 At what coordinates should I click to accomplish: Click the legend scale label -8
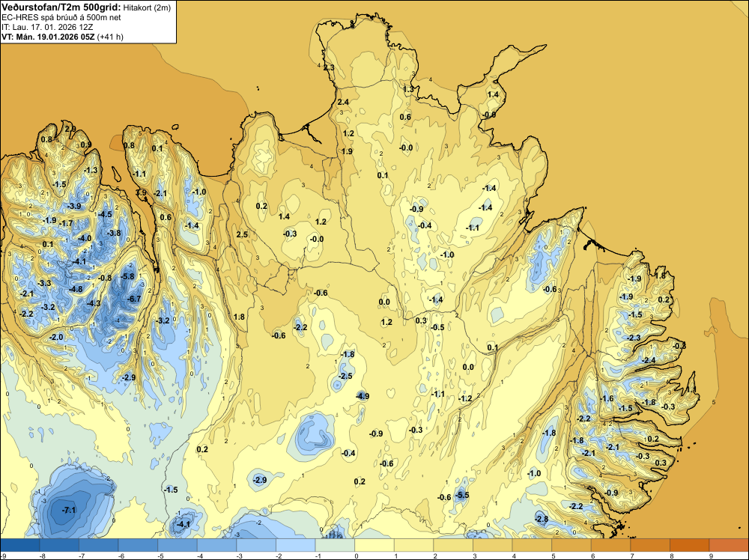43,556
